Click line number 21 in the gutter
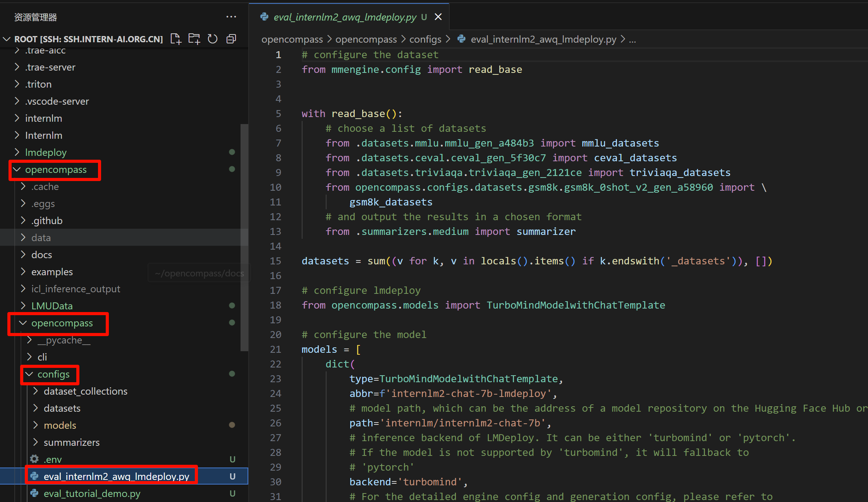The width and height of the screenshot is (868, 502). [x=276, y=349]
